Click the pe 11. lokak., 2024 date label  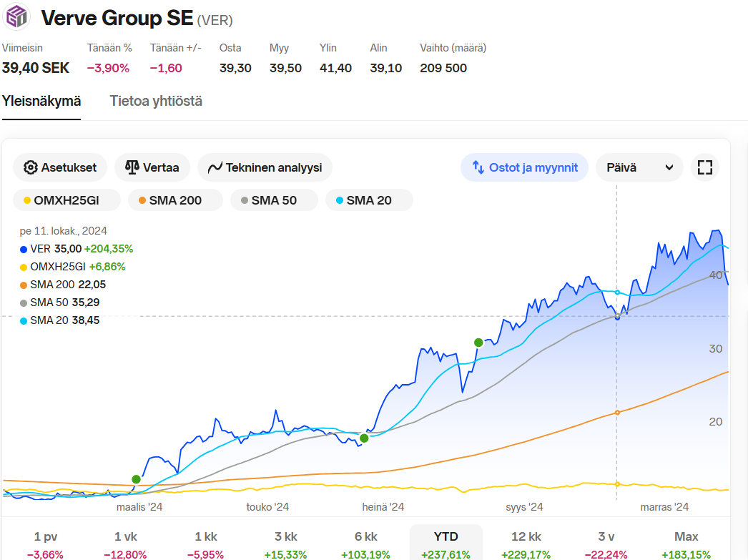click(x=64, y=231)
